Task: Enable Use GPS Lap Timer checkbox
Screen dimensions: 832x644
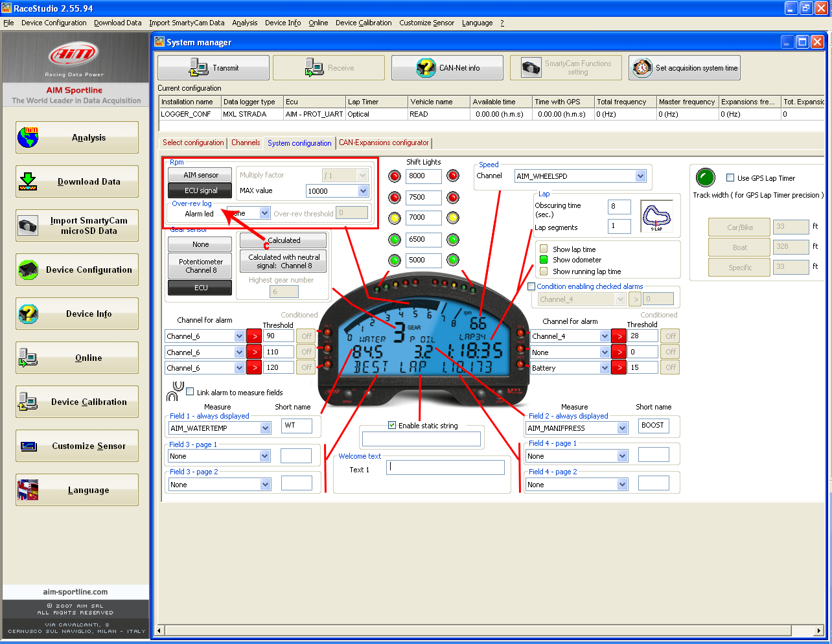Action: 730,178
